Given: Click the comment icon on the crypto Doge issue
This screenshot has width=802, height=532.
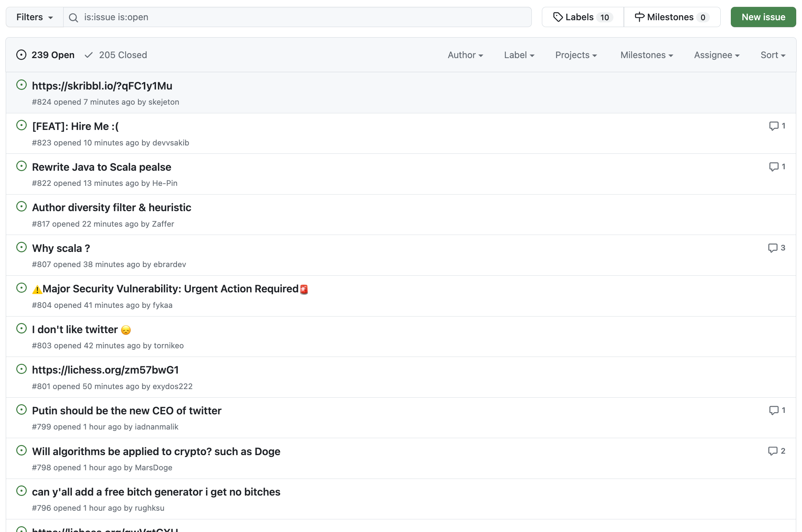Looking at the screenshot, I should coord(772,451).
